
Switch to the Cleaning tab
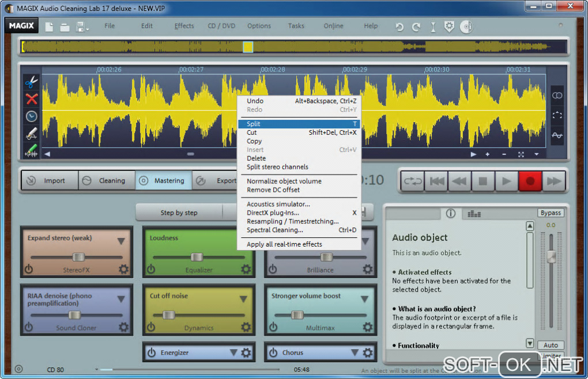pos(107,180)
